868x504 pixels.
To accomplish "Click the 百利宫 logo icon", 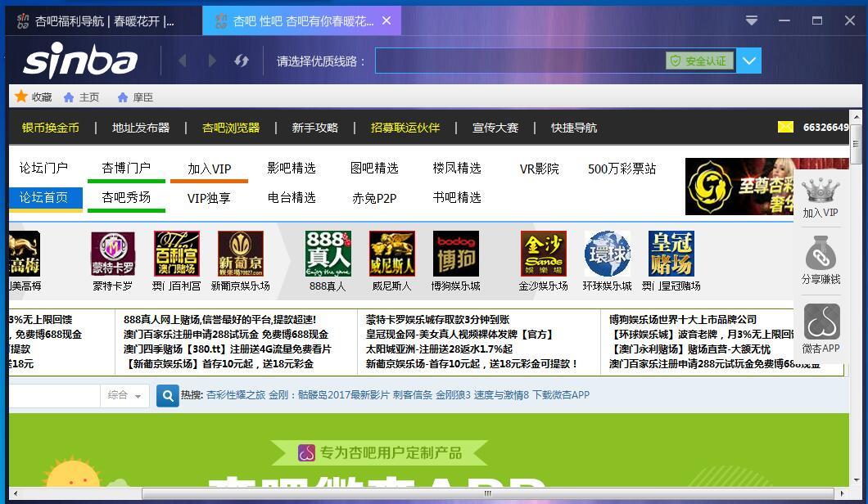I will [177, 254].
